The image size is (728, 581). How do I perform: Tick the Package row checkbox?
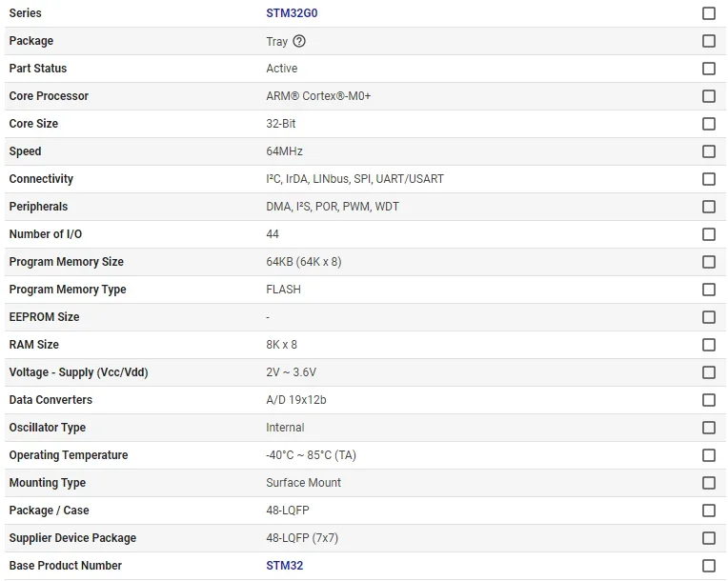pos(709,41)
